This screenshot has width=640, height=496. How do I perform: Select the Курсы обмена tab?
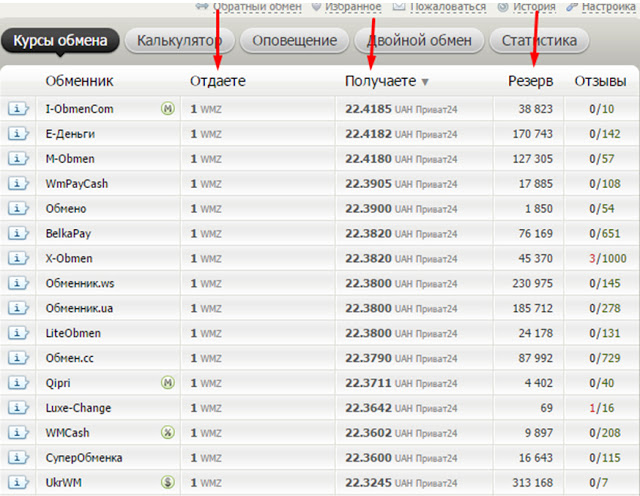coord(60,41)
